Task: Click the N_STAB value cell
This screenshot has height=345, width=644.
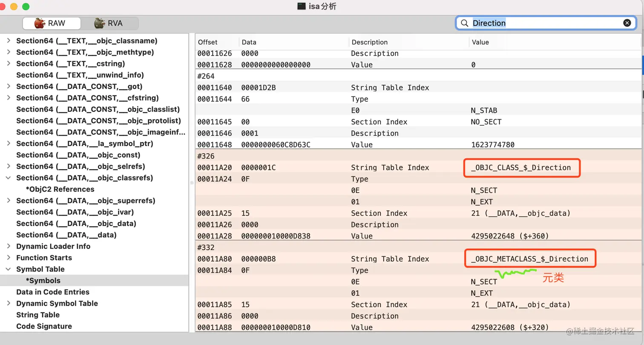Action: (484, 110)
